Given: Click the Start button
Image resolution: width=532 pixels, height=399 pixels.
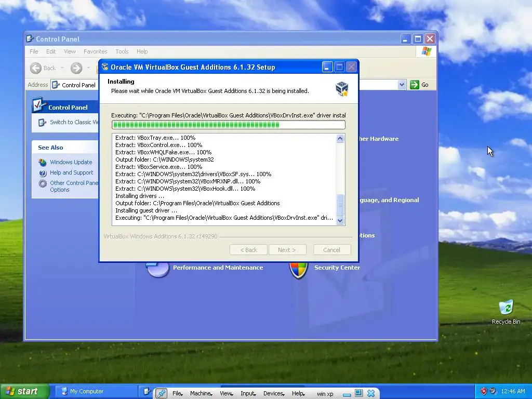Looking at the screenshot, I should click(24, 392).
